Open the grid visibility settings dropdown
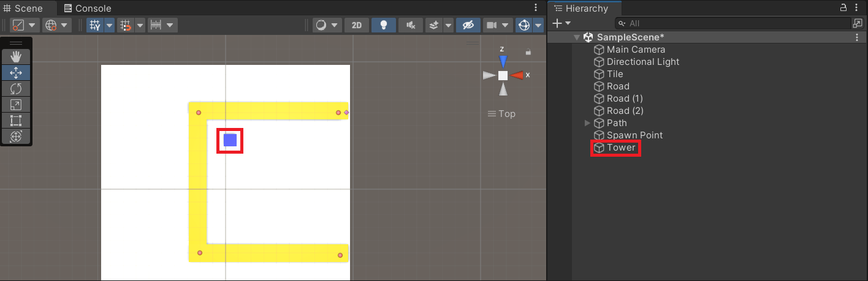 [109, 25]
